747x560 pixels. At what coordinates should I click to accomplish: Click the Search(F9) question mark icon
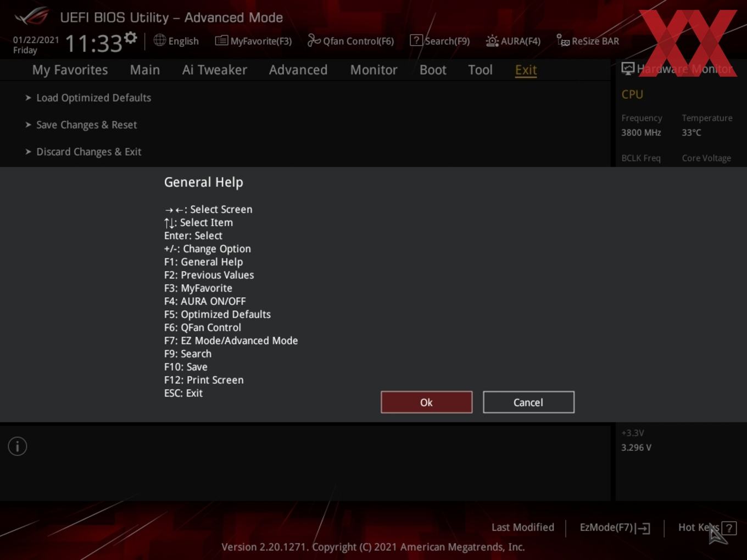point(416,40)
